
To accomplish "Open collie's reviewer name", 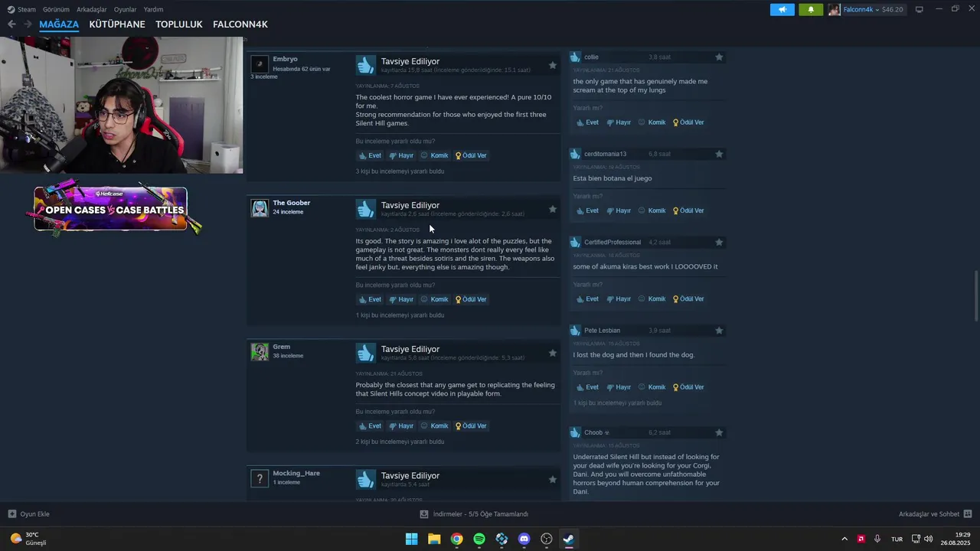I will tap(591, 57).
